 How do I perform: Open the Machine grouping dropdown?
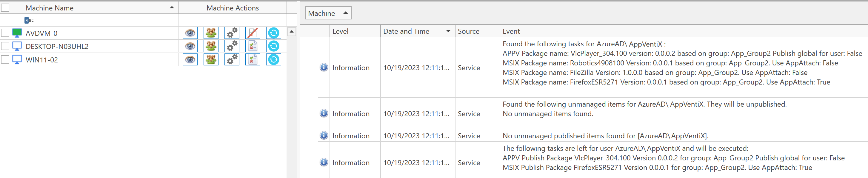pos(328,13)
